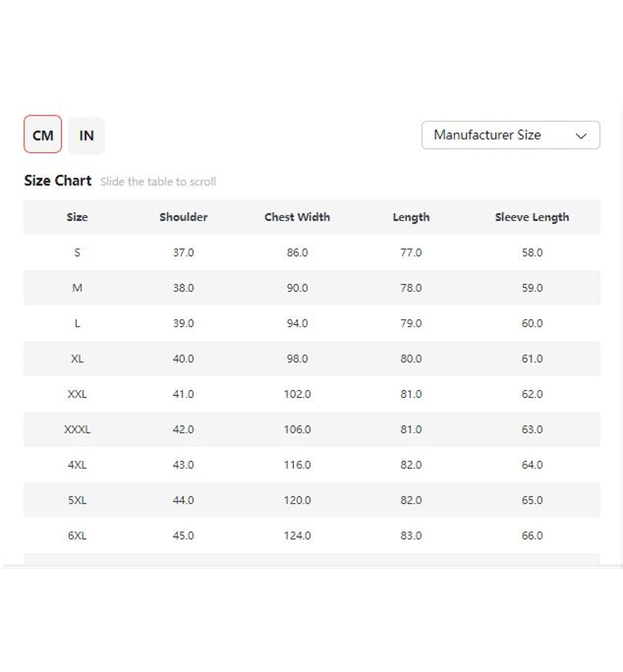The width and height of the screenshot is (623, 672).
Task: Select the 6XL size row label
Action: (77, 535)
